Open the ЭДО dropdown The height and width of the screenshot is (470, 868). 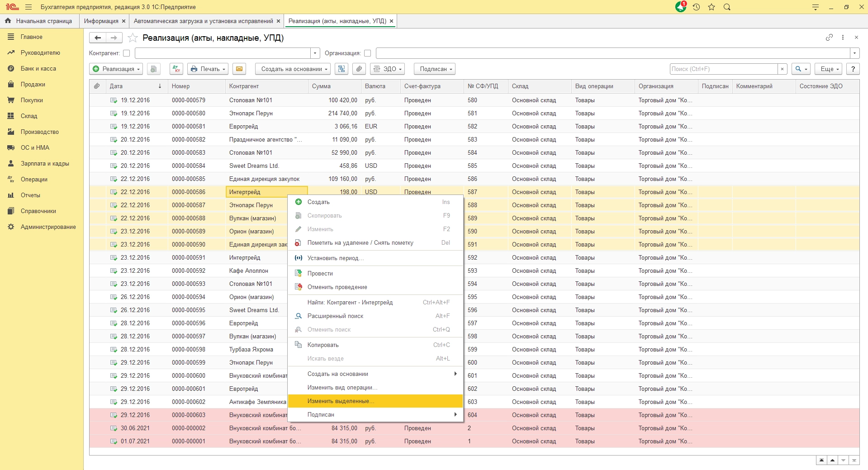(387, 69)
